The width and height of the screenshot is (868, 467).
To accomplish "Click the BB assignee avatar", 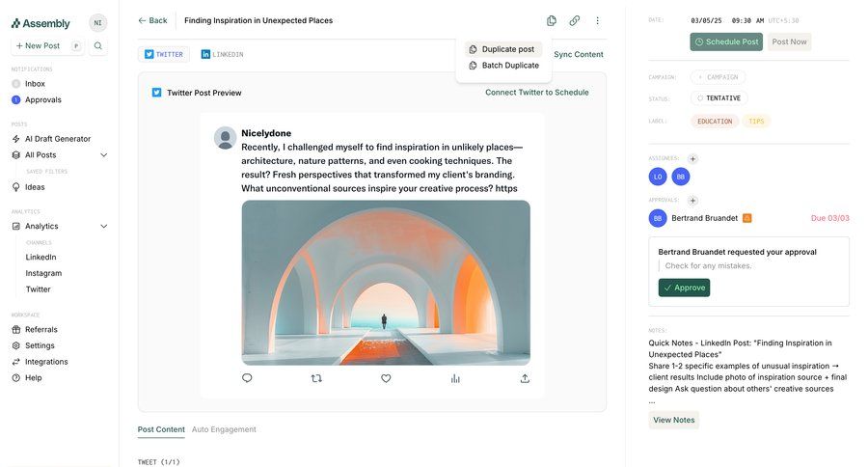I will point(681,177).
